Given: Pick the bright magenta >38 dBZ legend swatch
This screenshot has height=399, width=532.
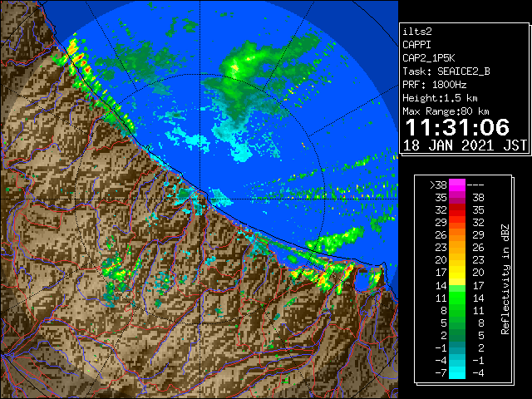Looking at the screenshot, I should [457, 185].
